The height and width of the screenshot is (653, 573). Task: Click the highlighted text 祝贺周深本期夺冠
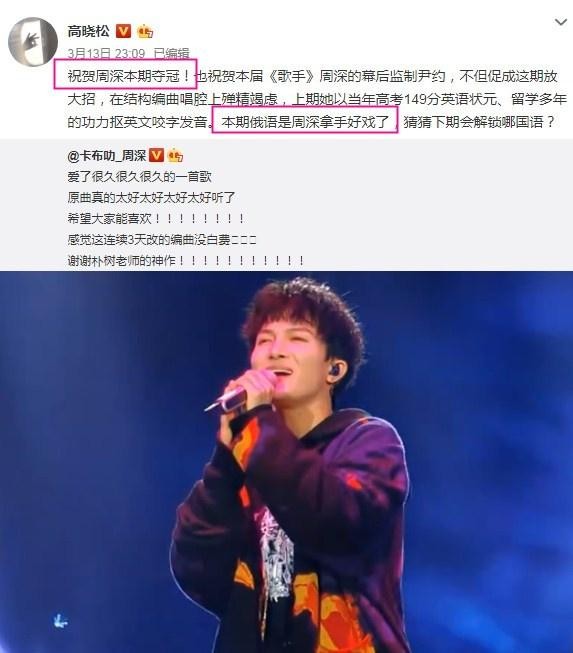pos(125,77)
